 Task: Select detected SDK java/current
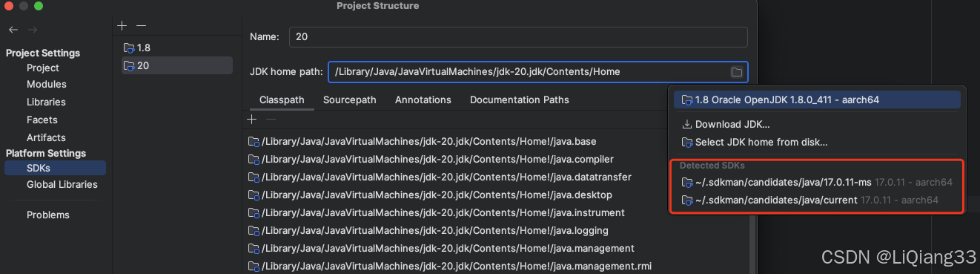[x=817, y=200]
